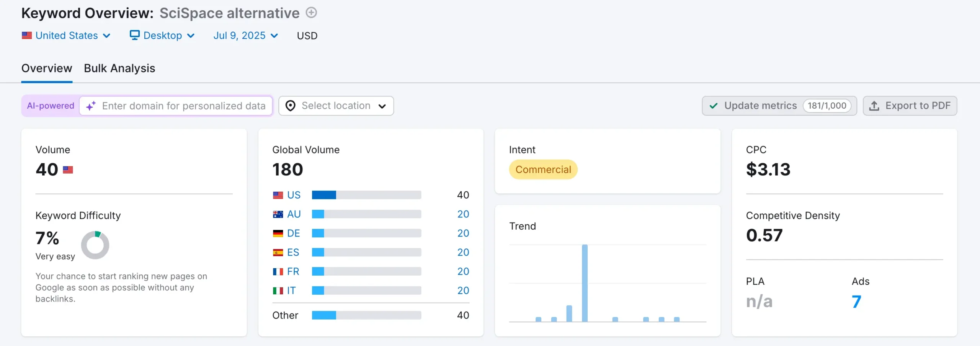Click the Spain flag icon
This screenshot has width=980, height=346.
pos(278,253)
